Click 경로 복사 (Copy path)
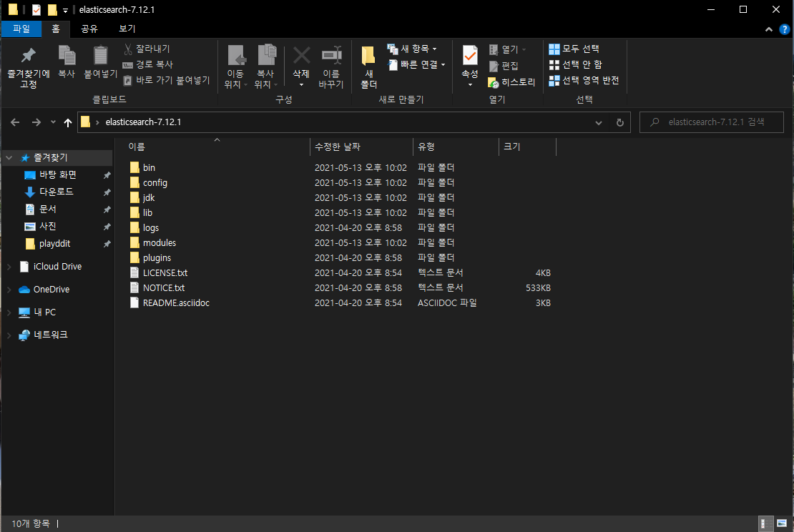Viewport: 794px width, 532px height. click(148, 64)
